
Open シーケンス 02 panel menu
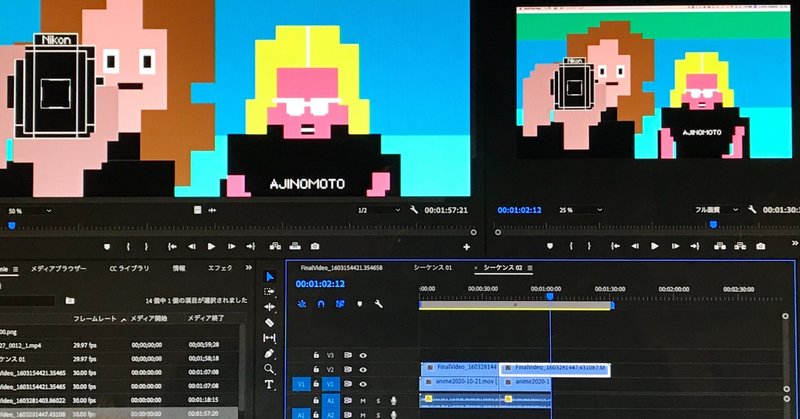click(x=530, y=268)
